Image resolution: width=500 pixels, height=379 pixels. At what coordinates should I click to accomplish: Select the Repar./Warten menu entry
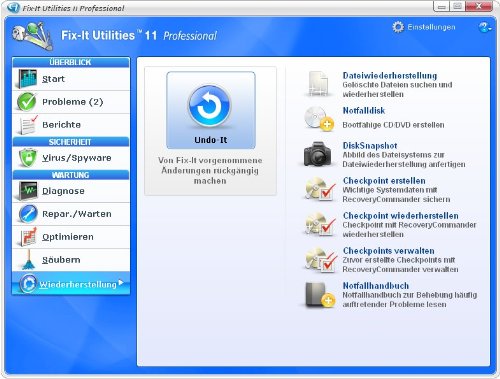(x=71, y=214)
